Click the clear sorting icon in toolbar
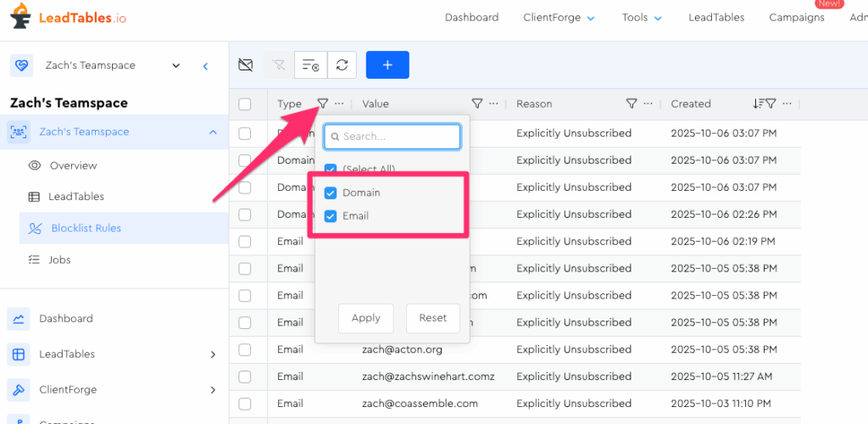868x424 pixels. click(310, 65)
